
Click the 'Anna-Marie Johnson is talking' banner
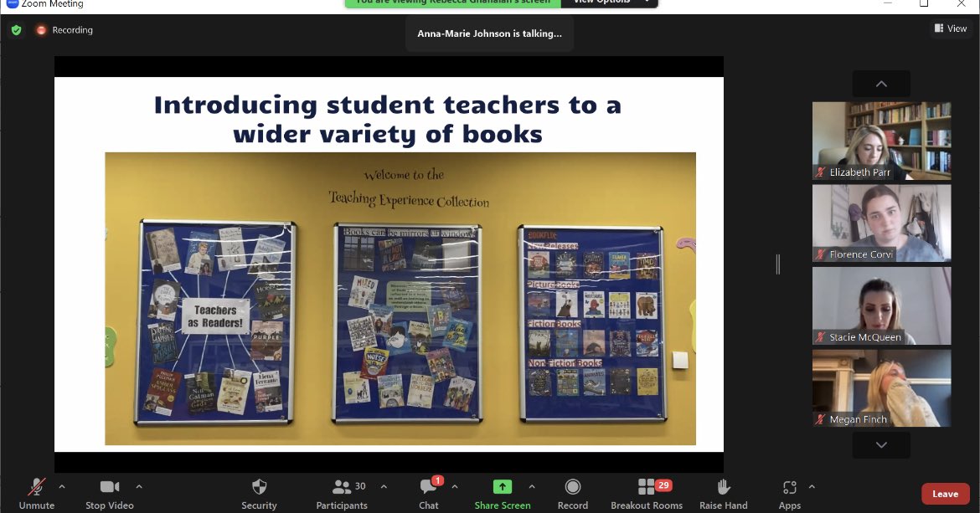pos(489,33)
